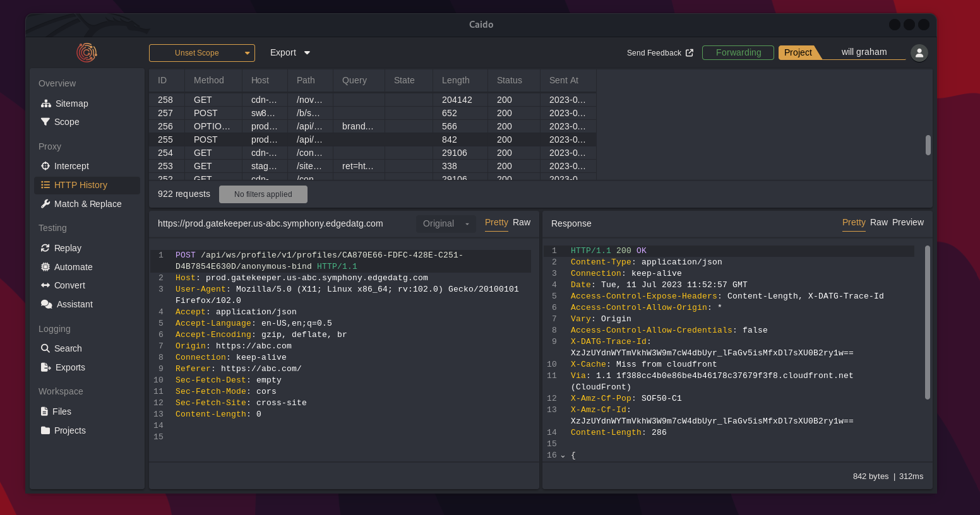Expand the Export dropdown menu
The height and width of the screenshot is (515, 980).
290,53
